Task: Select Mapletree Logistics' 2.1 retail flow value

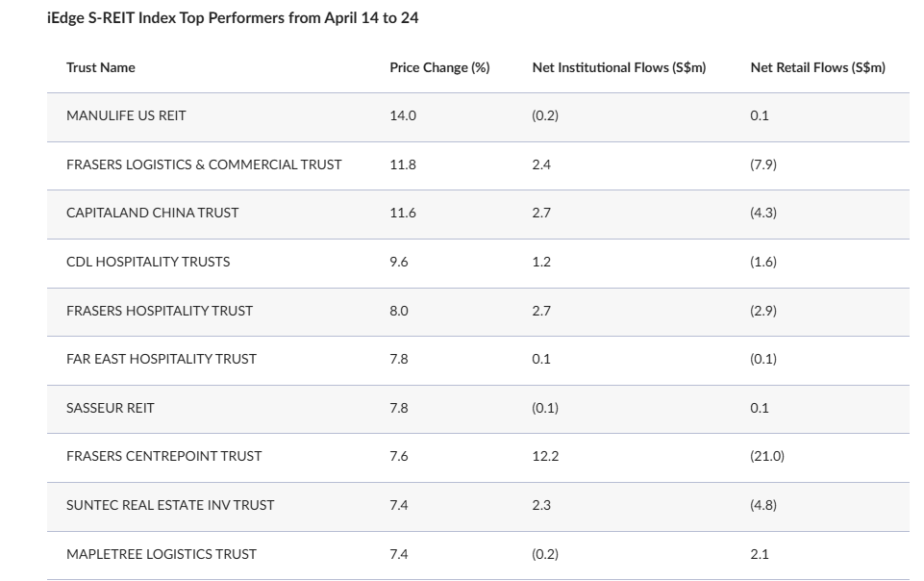Action: pos(760,554)
